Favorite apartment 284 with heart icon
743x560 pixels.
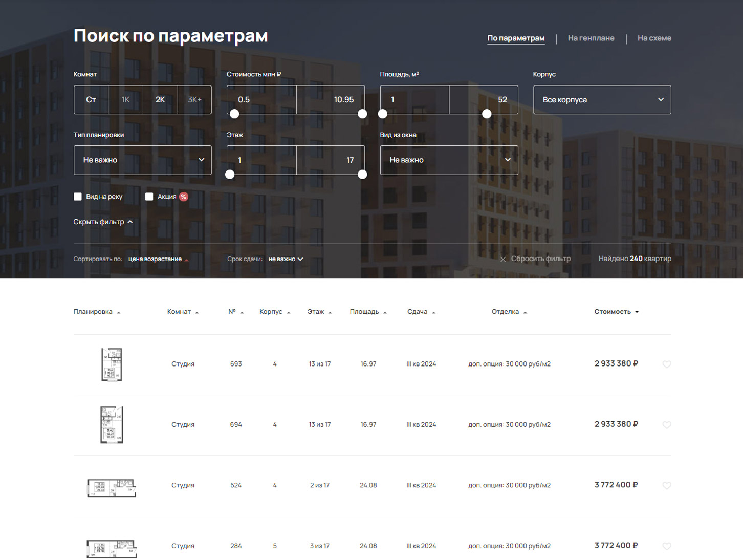pyautogui.click(x=666, y=546)
